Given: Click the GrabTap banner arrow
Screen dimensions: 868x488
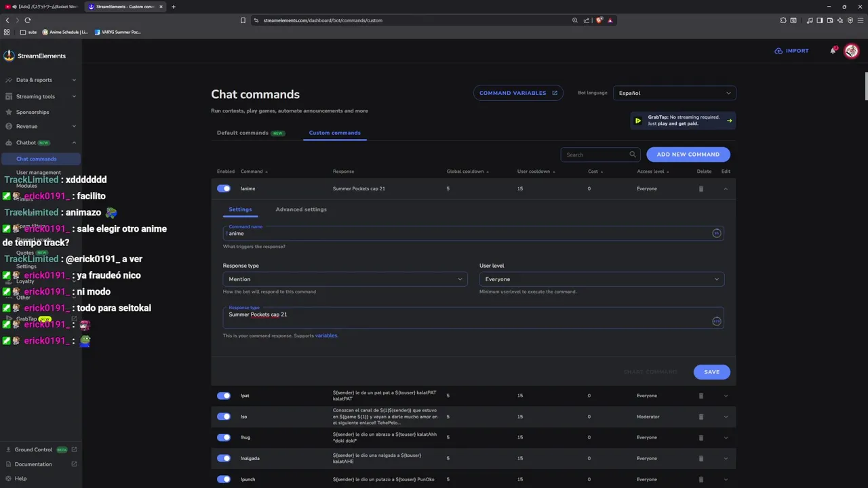Looking at the screenshot, I should coord(729,121).
